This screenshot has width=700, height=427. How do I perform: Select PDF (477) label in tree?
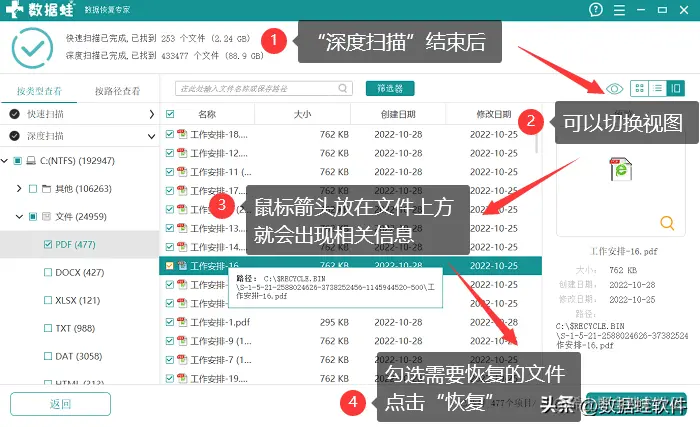[x=75, y=244]
